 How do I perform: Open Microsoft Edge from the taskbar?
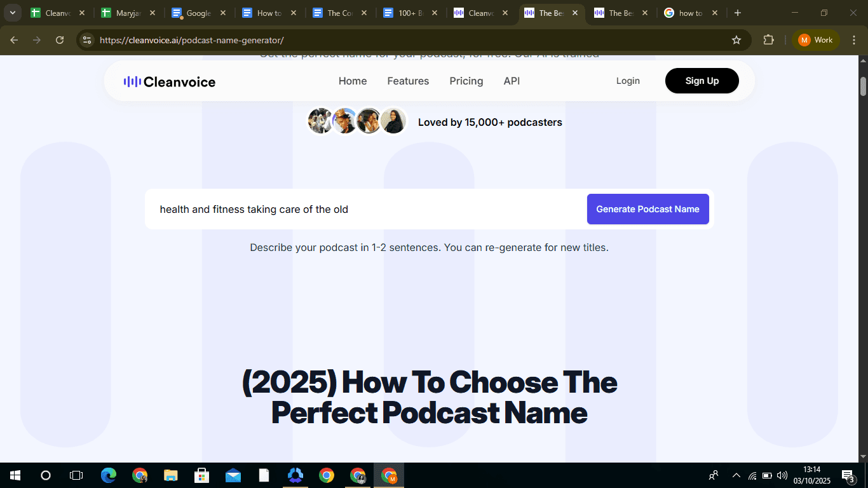(x=109, y=475)
